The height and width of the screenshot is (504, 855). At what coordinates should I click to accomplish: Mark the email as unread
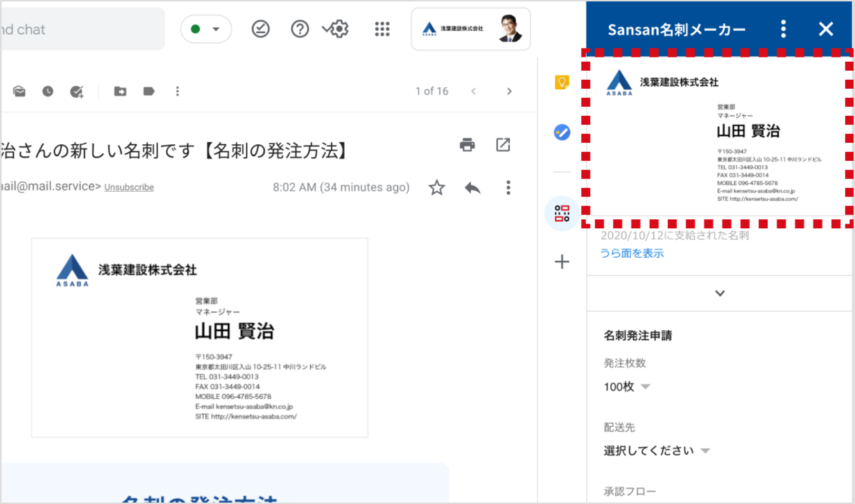[19, 91]
